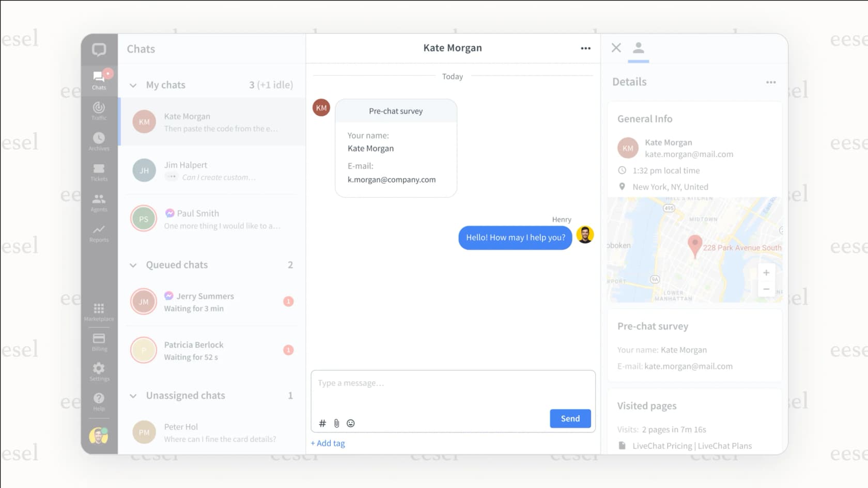
Task: Open the Traffic section in sidebar
Action: coord(99,111)
